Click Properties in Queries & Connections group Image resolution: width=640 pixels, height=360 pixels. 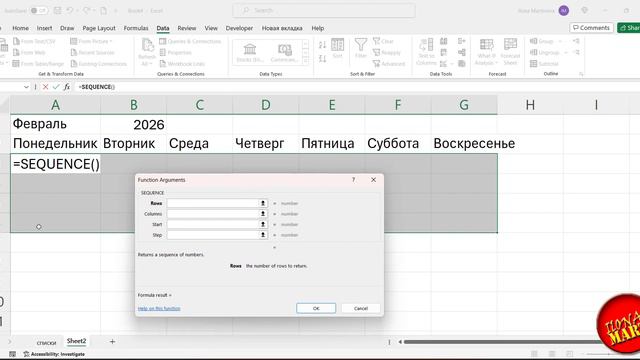(x=176, y=53)
